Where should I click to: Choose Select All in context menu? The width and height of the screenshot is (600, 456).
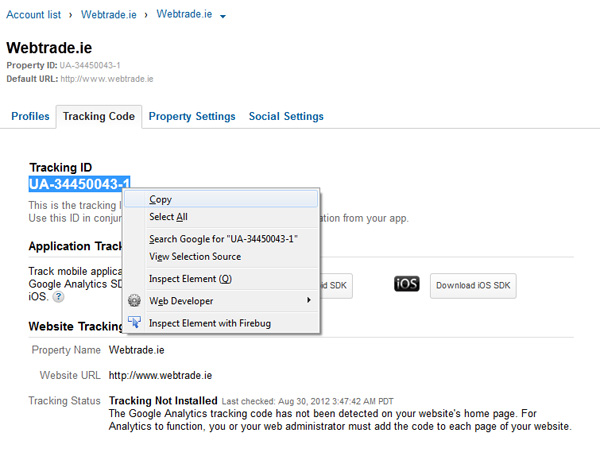coord(221,217)
